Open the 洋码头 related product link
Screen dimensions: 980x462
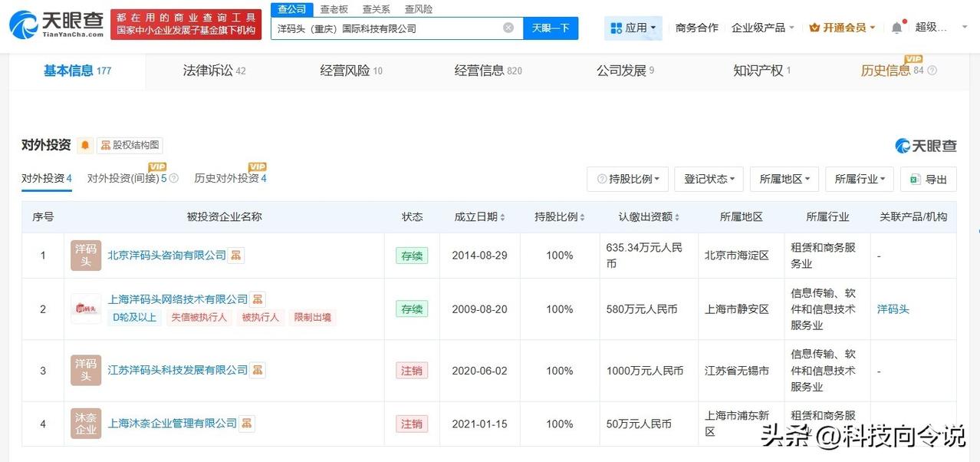tap(893, 309)
